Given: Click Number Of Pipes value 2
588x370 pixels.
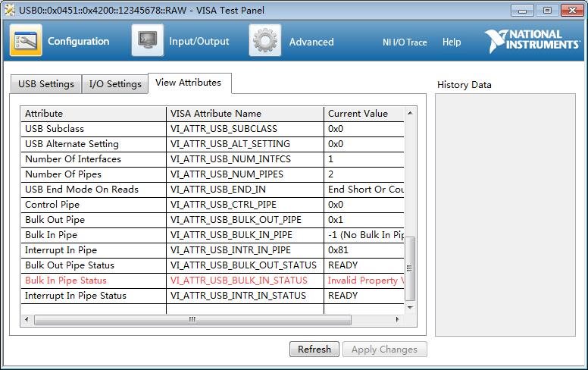Looking at the screenshot, I should 364,174.
